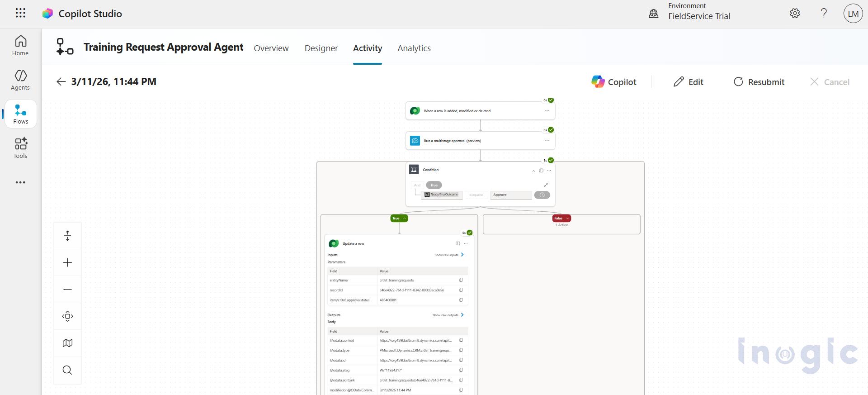Open the app launcher waffle menu
The width and height of the screenshot is (868, 395).
coord(20,13)
